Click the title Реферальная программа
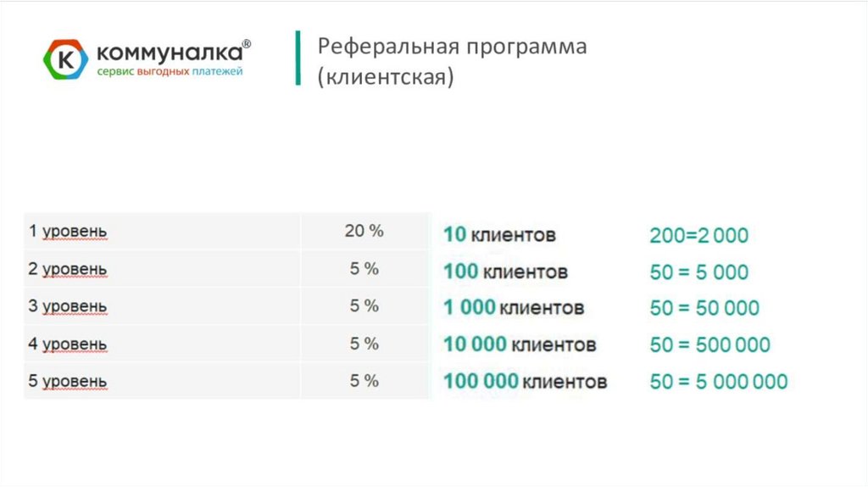 pos(452,47)
